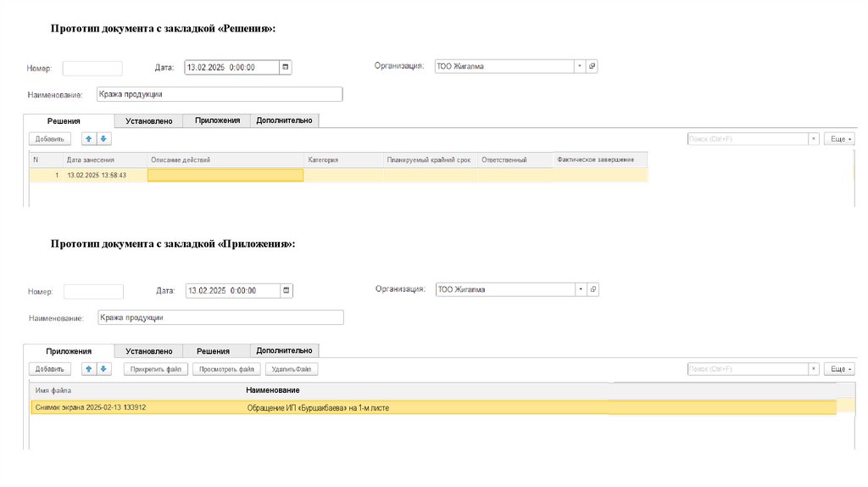Open calendar picker in Приложения prototype date field
This screenshot has height=487, width=868.
point(287,290)
